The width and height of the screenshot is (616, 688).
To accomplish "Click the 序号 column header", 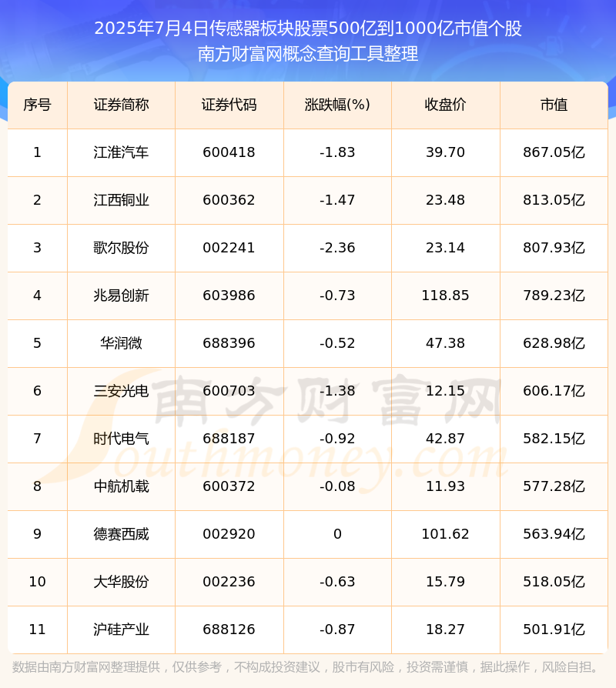I will (37, 105).
